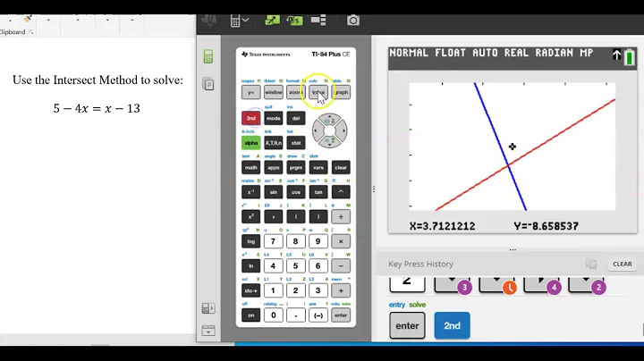Click the math key
The image size is (644, 361).
(251, 167)
